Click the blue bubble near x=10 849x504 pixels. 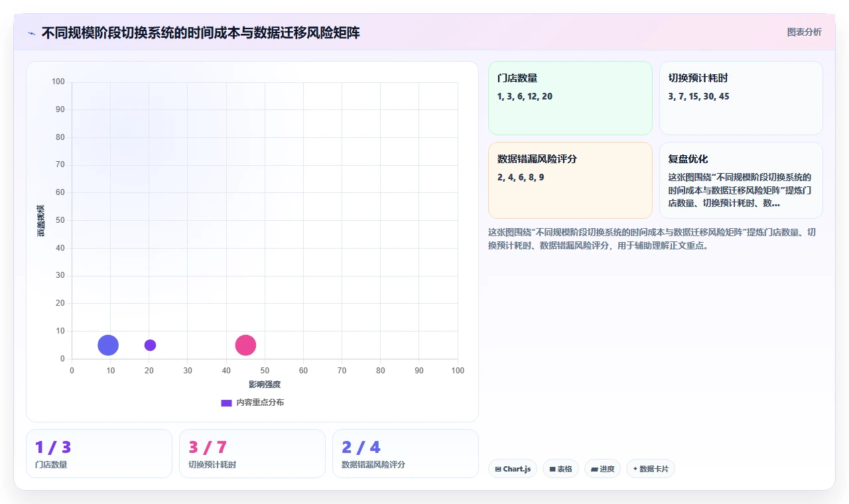[x=108, y=345]
